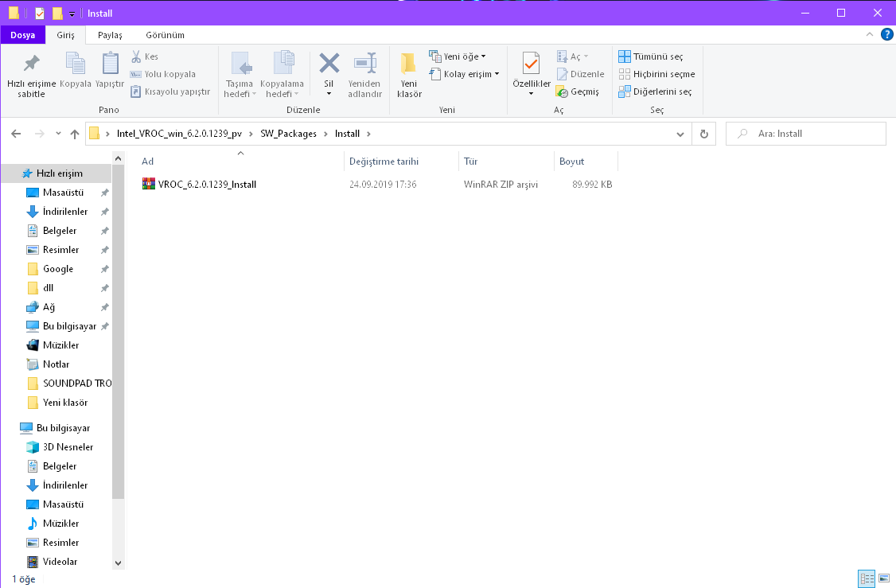The image size is (896, 588).
Task: Create a new folder with Yeni klasör
Action: [409, 75]
